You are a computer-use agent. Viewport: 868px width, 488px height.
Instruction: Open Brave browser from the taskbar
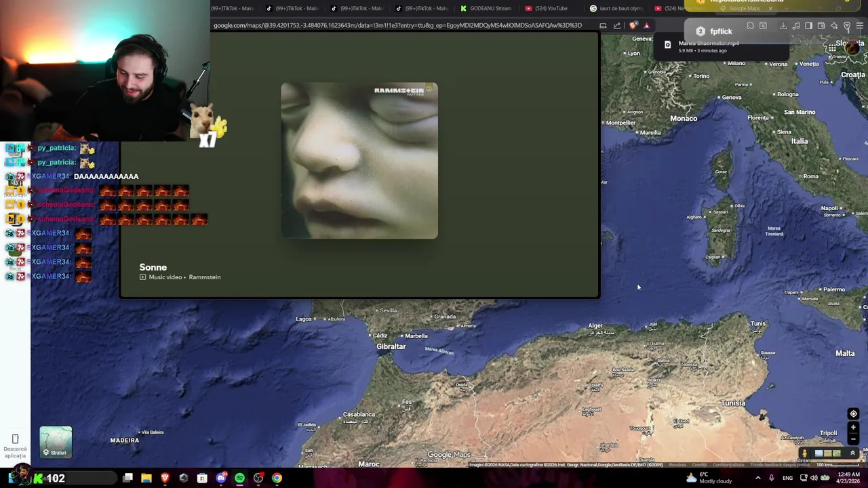[165, 479]
